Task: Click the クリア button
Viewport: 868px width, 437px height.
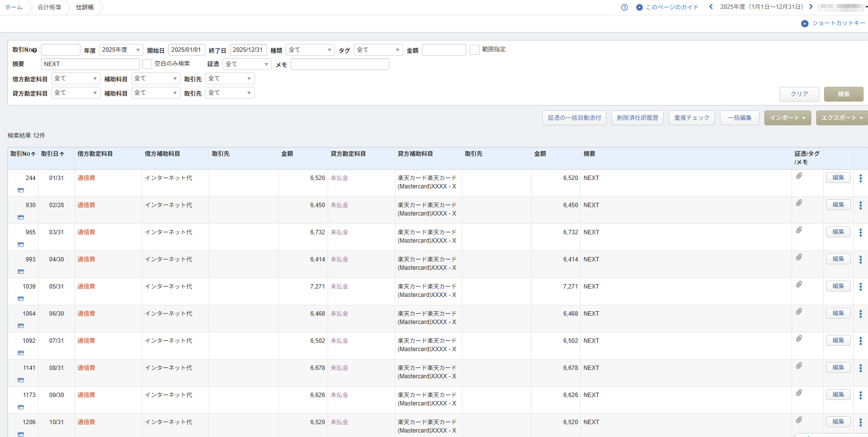Action: point(799,94)
